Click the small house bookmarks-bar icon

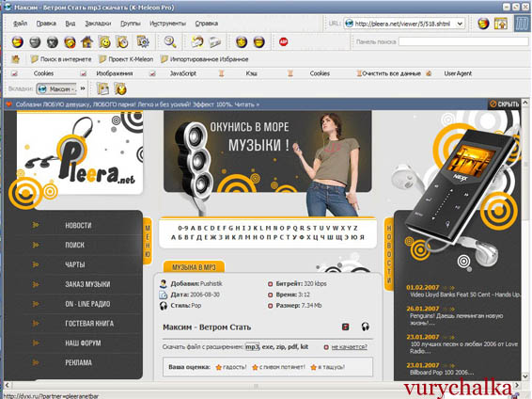[16, 59]
